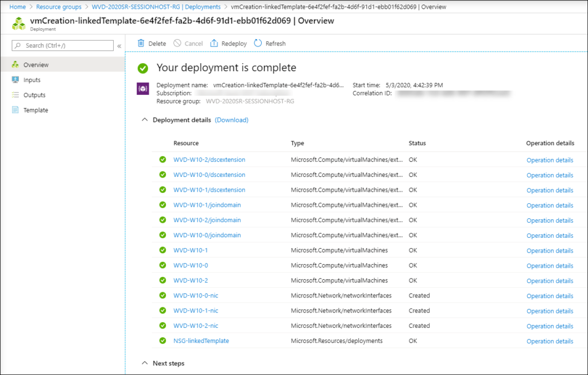Open the WVD-W10-1/dscextension resource link

coord(209,190)
